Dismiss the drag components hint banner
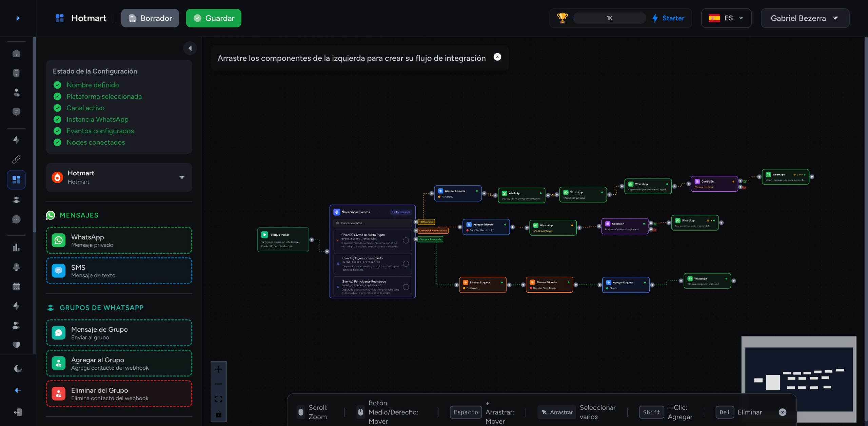The image size is (868, 426). pyautogui.click(x=497, y=57)
